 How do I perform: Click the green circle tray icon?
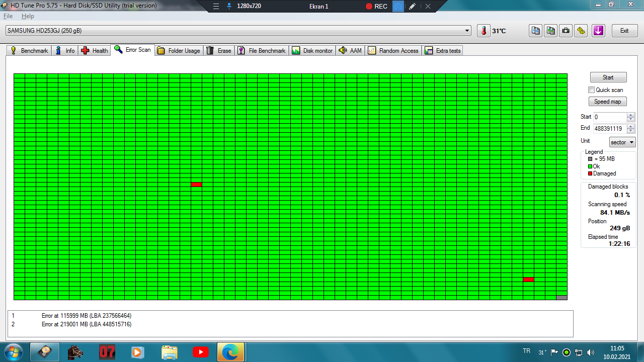point(567,352)
